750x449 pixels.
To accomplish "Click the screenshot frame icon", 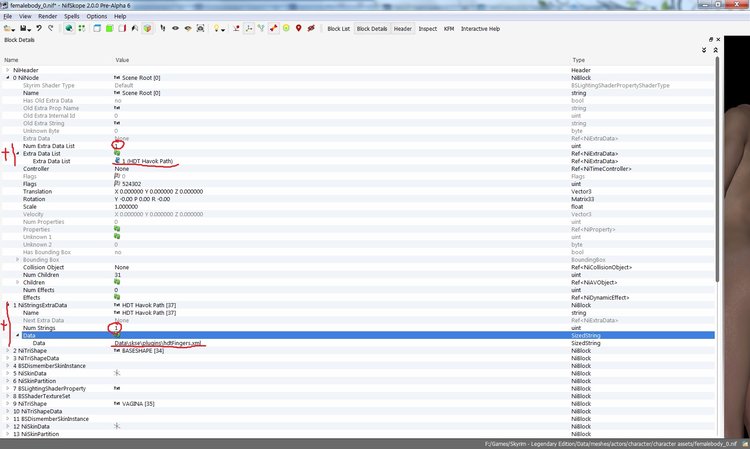I will pyautogui.click(x=200, y=29).
